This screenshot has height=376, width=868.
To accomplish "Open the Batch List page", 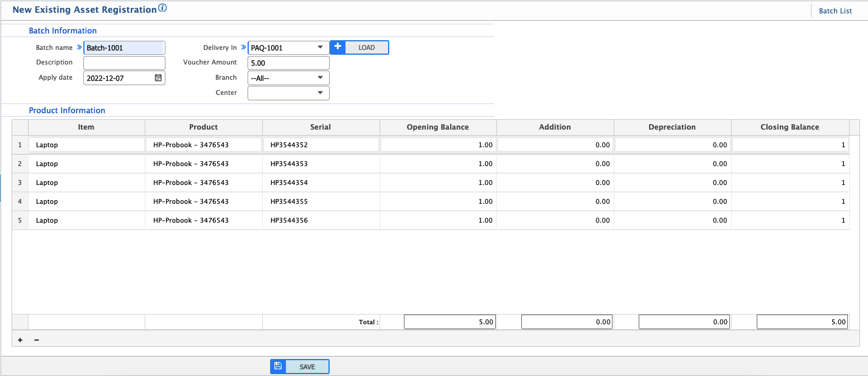I will (x=835, y=10).
